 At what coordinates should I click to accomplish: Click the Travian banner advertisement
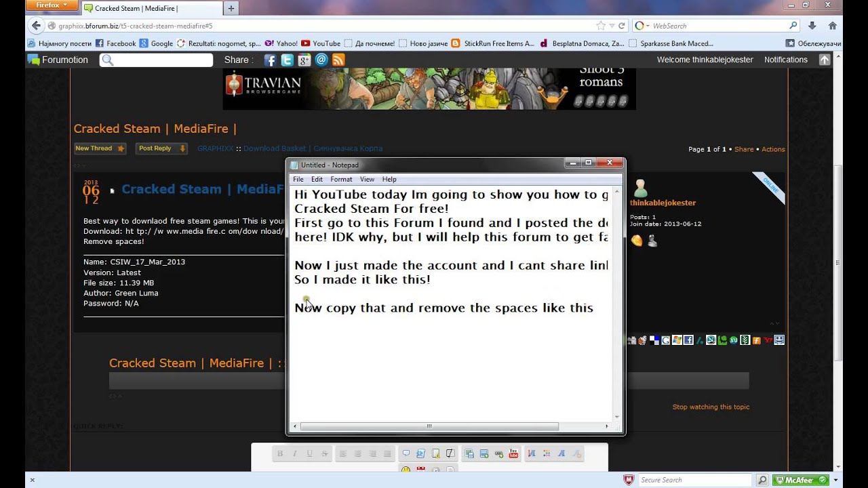tap(429, 89)
